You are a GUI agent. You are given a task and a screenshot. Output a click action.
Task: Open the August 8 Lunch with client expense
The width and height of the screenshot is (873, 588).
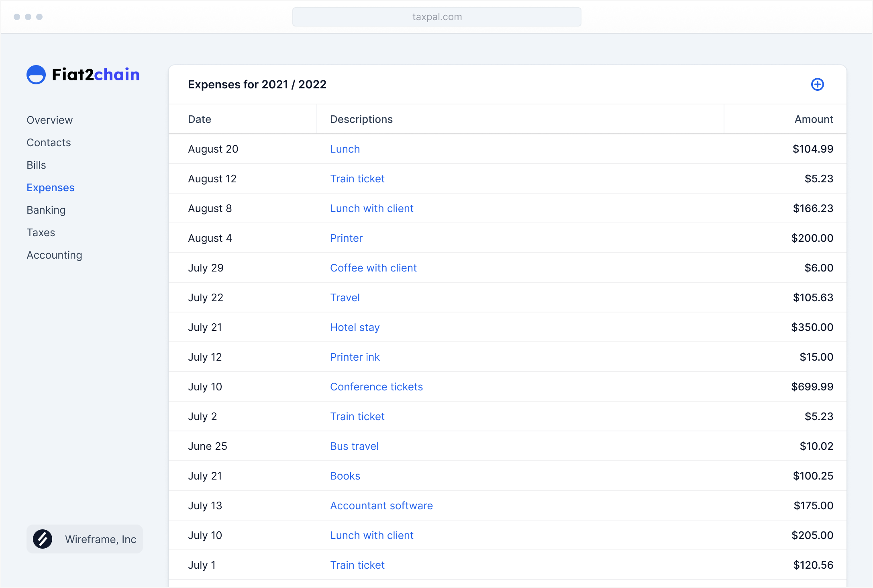372,208
